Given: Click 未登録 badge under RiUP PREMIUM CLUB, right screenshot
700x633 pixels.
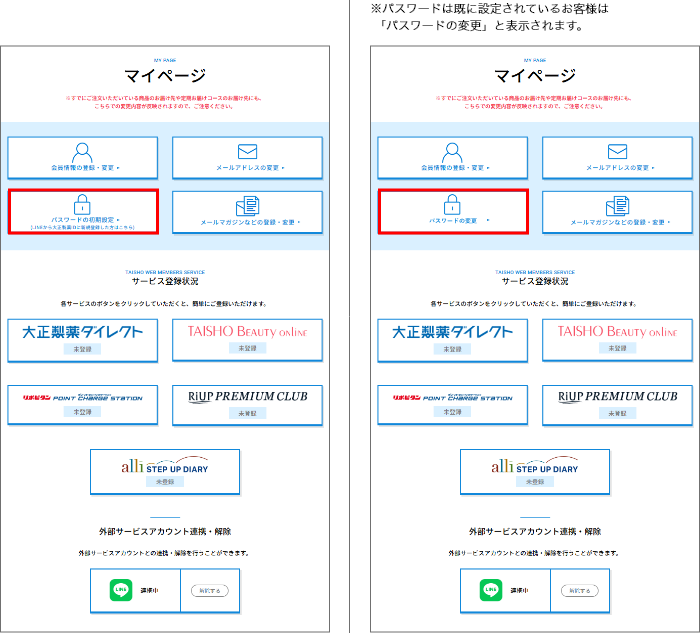Looking at the screenshot, I should coord(617,413).
